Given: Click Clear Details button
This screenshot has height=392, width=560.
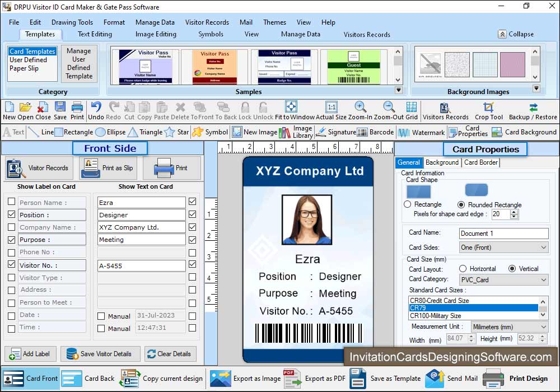Looking at the screenshot, I should click(x=170, y=354).
